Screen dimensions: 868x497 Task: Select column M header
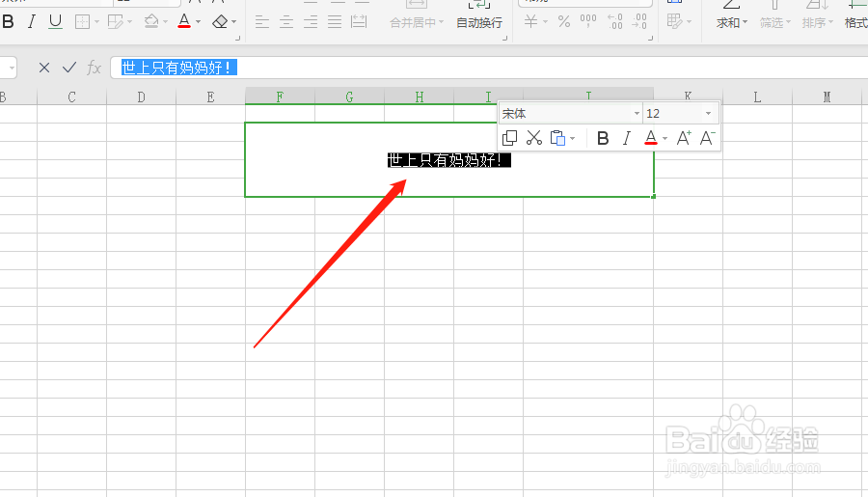coord(827,97)
